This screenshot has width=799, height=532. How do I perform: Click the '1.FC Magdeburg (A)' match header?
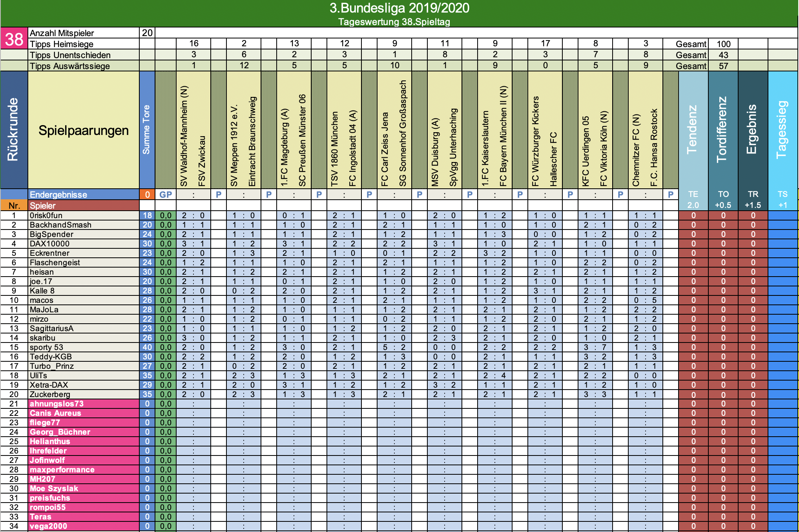[285, 147]
